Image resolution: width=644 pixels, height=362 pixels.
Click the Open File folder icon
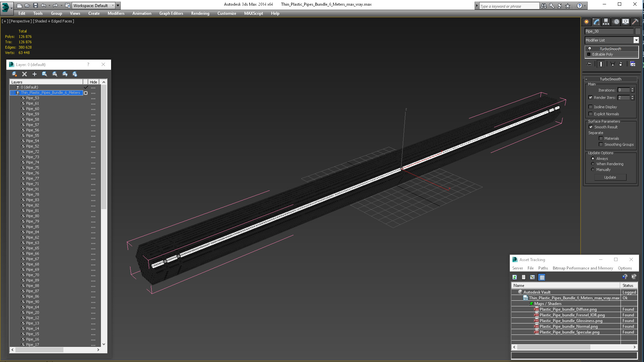click(28, 5)
